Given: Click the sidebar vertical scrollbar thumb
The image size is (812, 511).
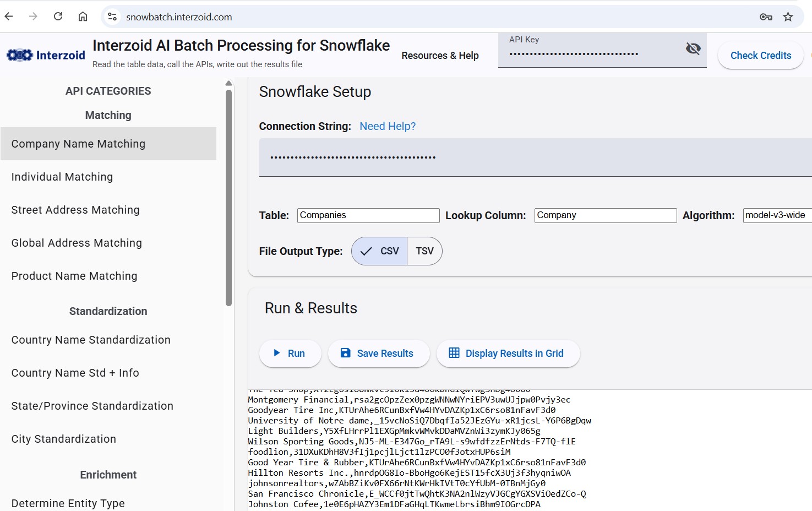Looking at the screenshot, I should tap(228, 197).
